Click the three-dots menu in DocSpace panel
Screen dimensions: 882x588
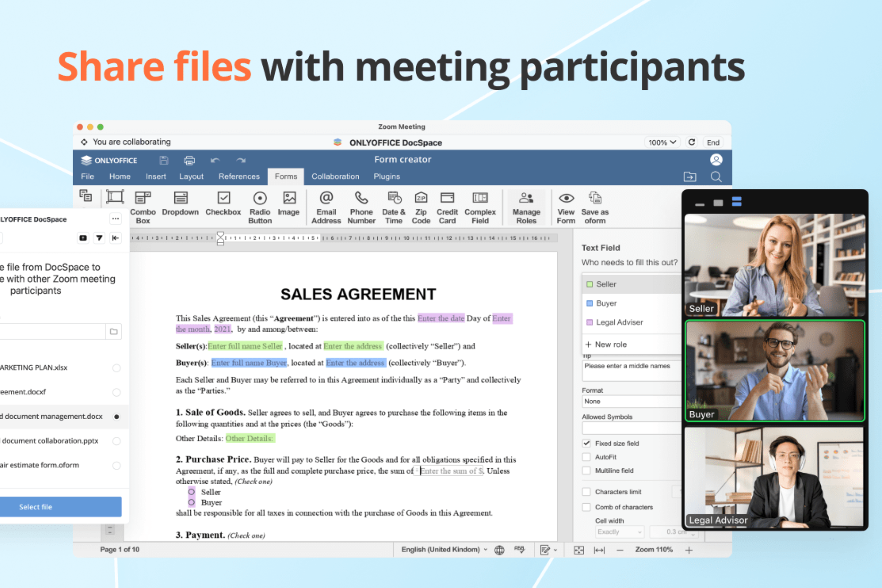tap(115, 219)
